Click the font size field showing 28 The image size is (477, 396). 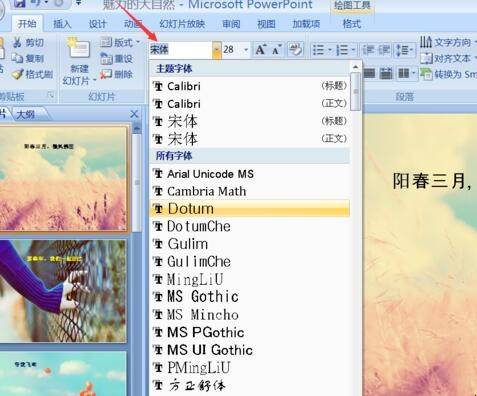pos(232,50)
